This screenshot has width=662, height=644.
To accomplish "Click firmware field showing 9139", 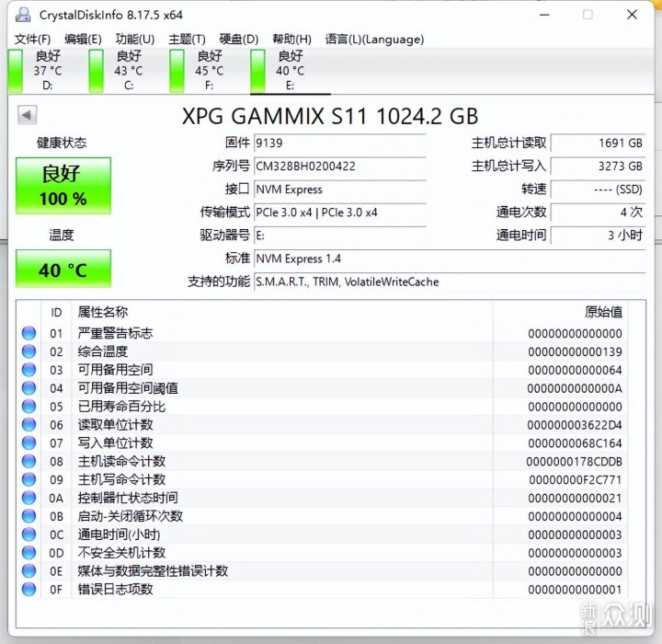I will (x=340, y=144).
